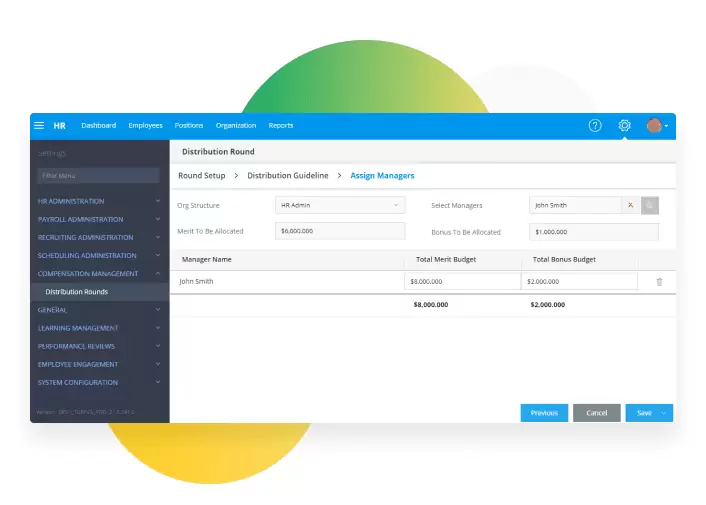Click the Total Merit Budget column header

point(446,260)
